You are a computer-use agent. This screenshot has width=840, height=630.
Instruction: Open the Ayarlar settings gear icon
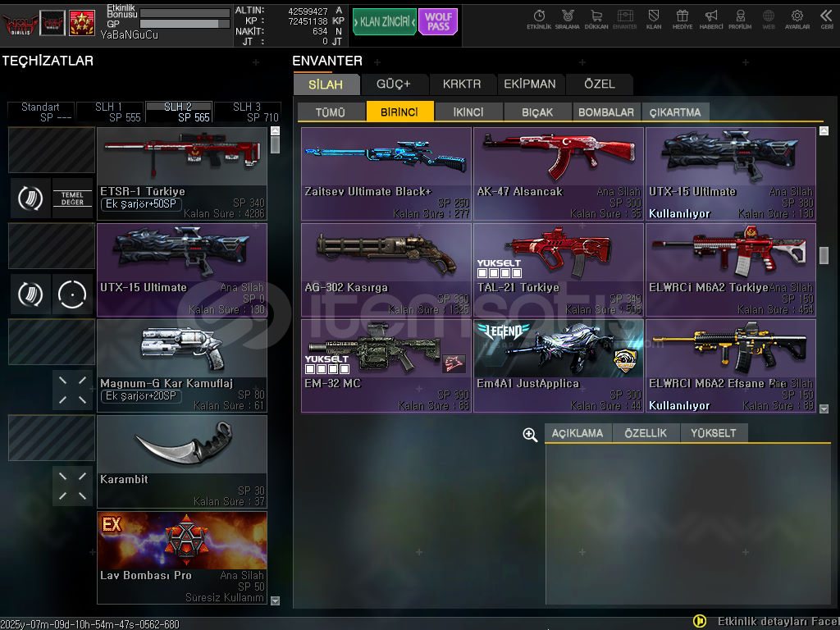pos(797,19)
